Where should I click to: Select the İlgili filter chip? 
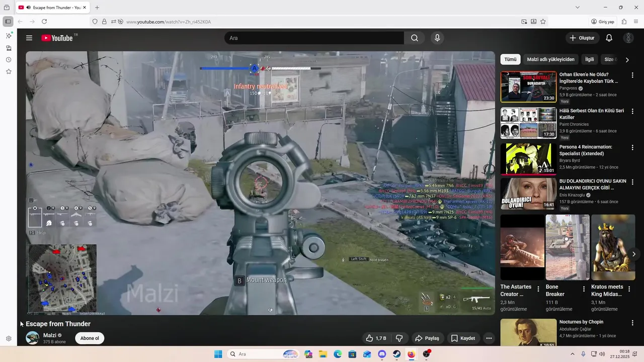point(589,59)
